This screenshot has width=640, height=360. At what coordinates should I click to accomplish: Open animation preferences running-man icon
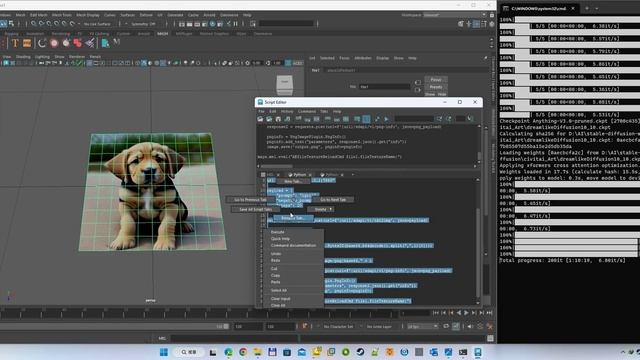[x=489, y=326]
